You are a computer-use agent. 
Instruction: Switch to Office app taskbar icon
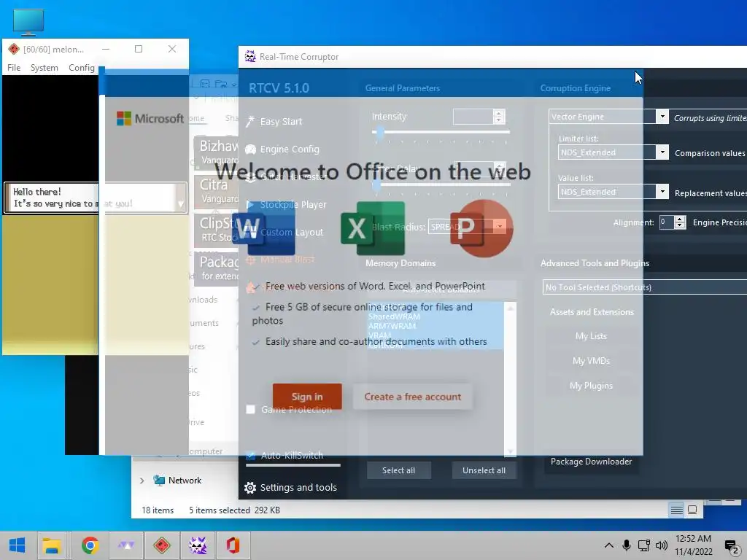click(x=233, y=545)
